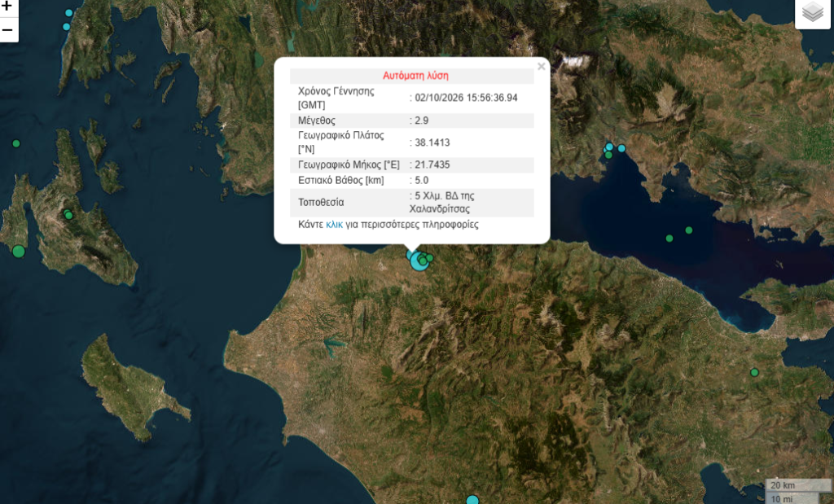Image resolution: width=834 pixels, height=504 pixels.
Task: Zoom out with the minus control
Action: (7, 30)
